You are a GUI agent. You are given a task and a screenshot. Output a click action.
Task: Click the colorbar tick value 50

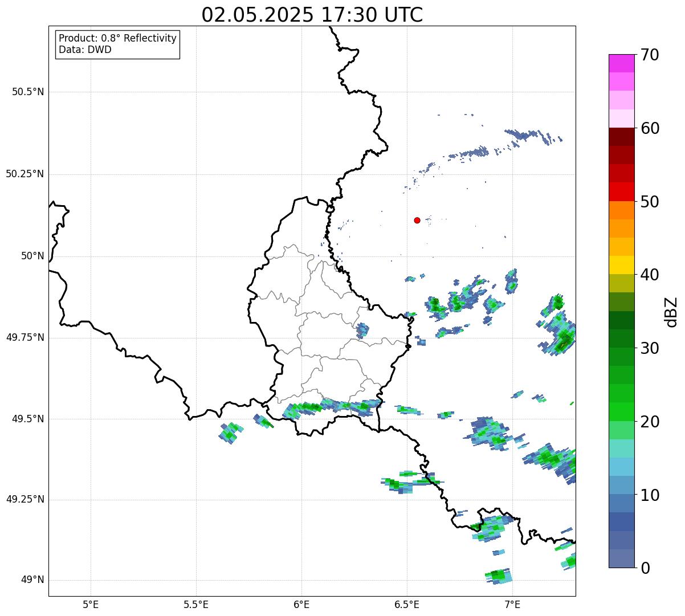[x=650, y=202]
